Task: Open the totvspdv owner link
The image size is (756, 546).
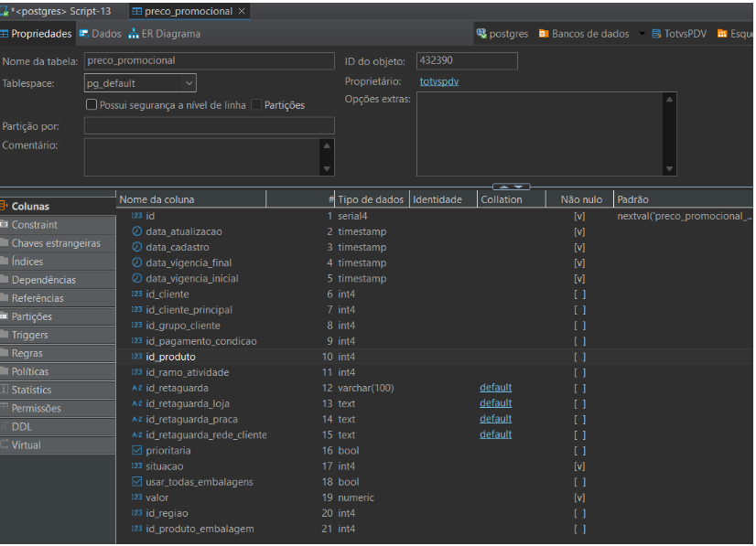Action: click(438, 81)
